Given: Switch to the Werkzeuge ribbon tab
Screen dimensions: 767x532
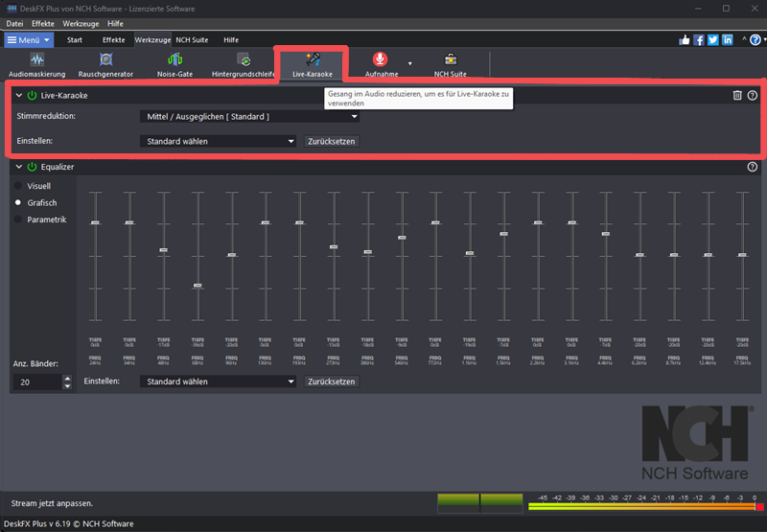Looking at the screenshot, I should point(152,40).
